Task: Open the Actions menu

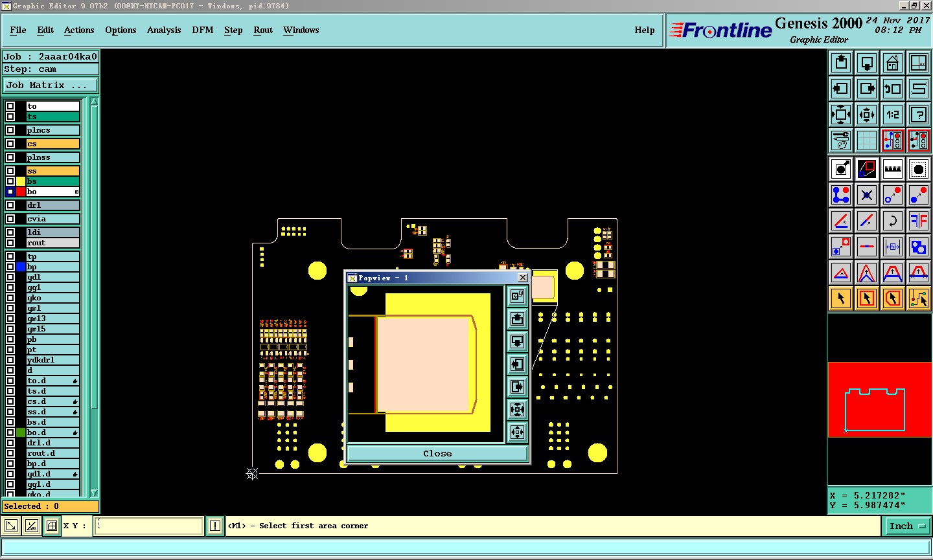Action: [79, 30]
